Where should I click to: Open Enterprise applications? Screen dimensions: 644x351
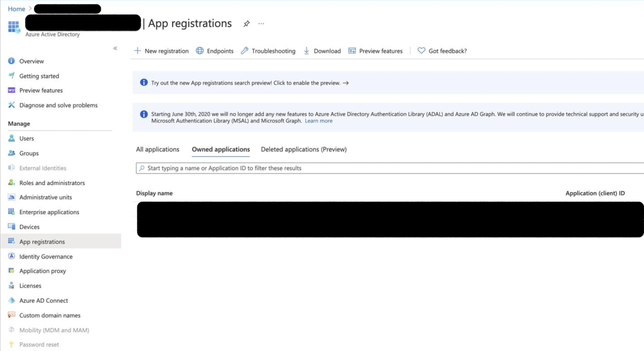[49, 212]
